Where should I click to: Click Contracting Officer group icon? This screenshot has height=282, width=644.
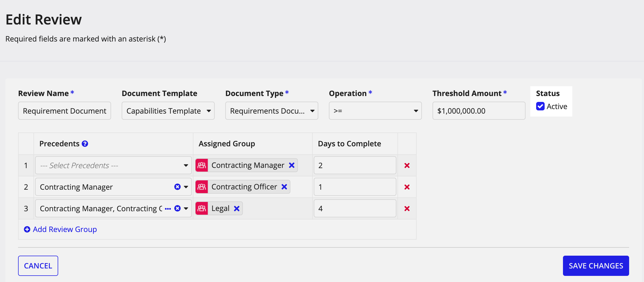tap(202, 187)
